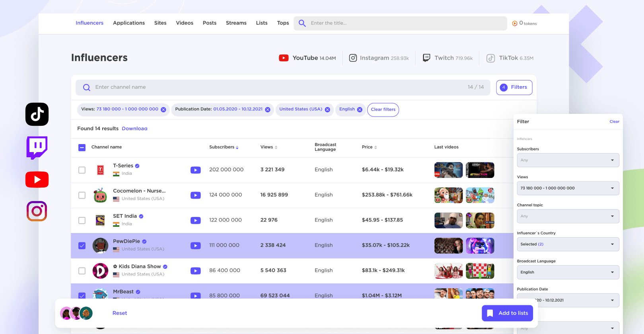Click the channel name search magnifier icon

(x=86, y=88)
